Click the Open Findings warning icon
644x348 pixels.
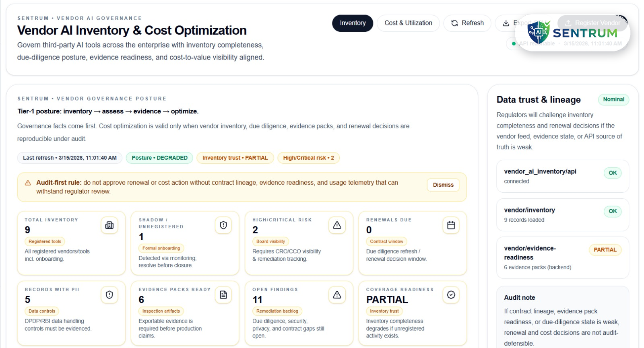click(x=337, y=295)
